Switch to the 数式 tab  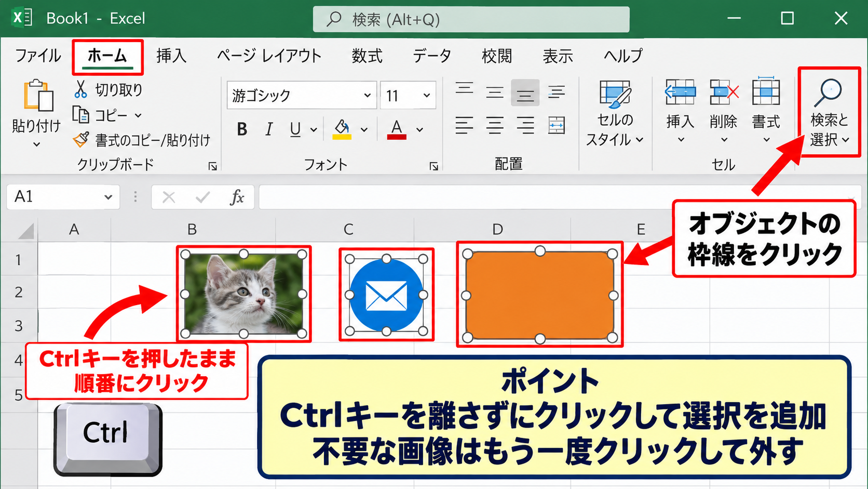pos(367,55)
